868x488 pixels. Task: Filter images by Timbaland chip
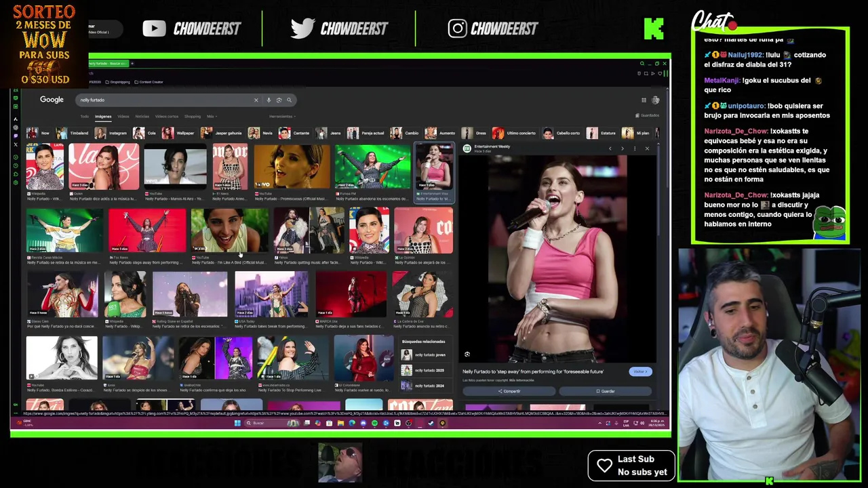[73, 133]
